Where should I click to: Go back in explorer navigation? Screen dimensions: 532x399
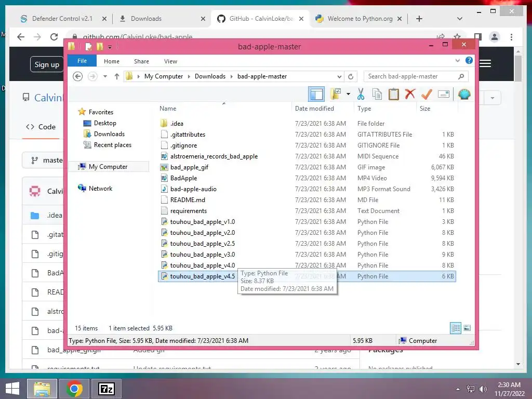click(78, 76)
